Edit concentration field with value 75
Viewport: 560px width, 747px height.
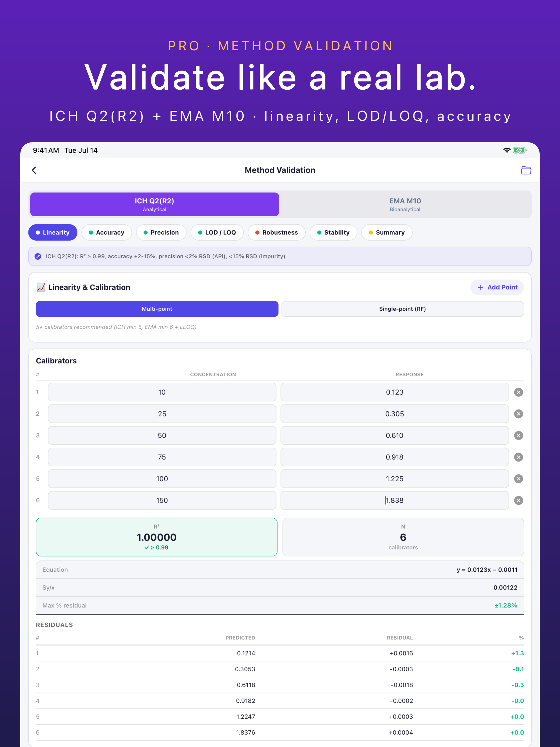click(162, 457)
